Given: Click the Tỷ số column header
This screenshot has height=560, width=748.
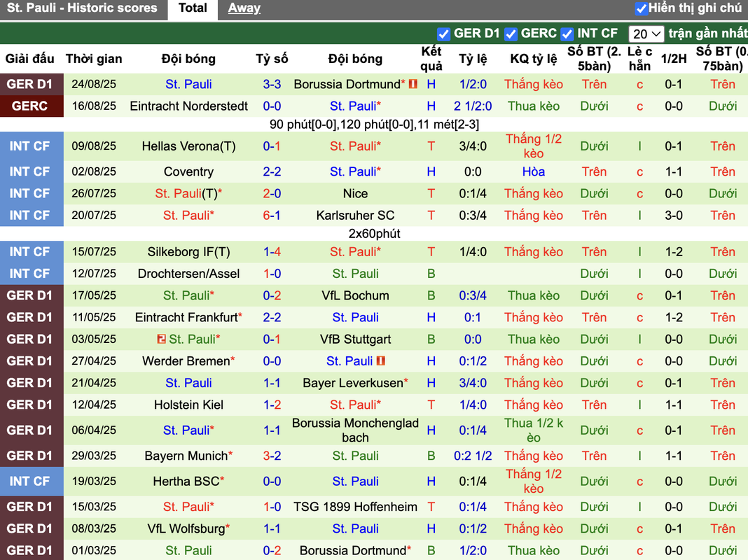Looking at the screenshot, I should point(272,59).
